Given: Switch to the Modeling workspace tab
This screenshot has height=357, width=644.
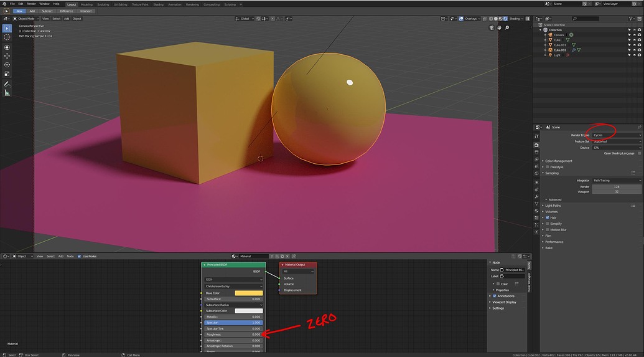Looking at the screenshot, I should pyautogui.click(x=86, y=4).
